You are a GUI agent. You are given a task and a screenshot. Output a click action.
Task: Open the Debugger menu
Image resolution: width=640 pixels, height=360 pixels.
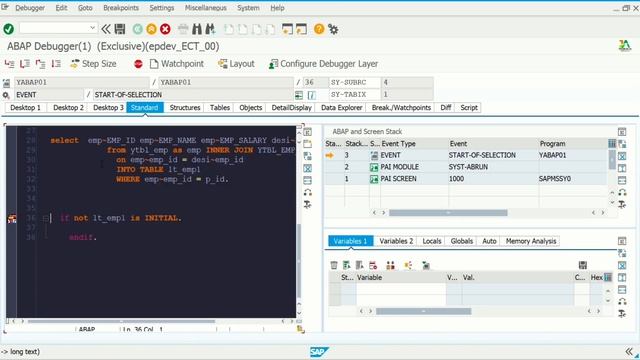30,8
